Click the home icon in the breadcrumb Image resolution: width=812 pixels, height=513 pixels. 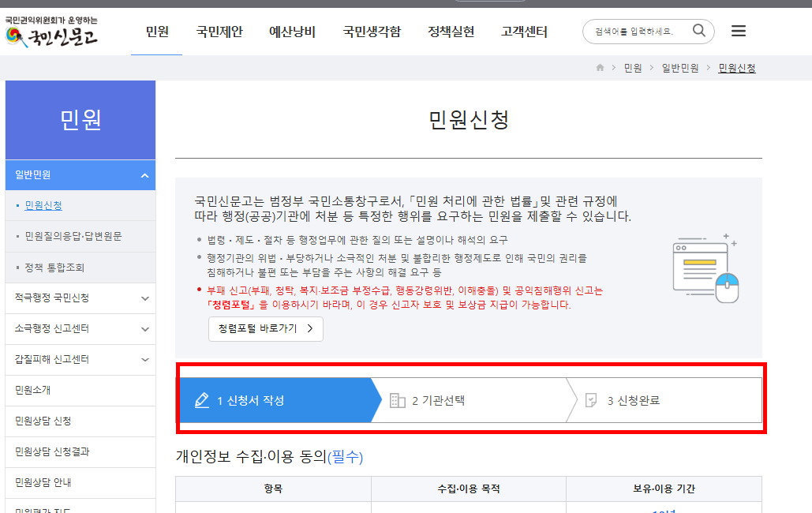point(599,68)
